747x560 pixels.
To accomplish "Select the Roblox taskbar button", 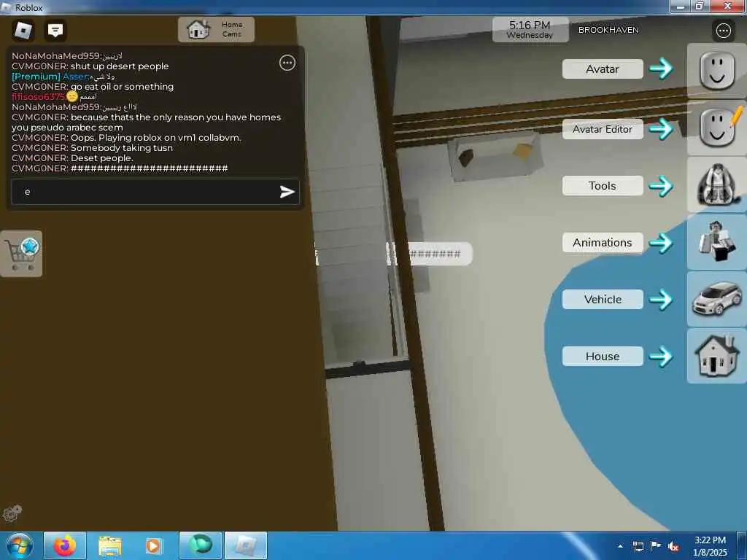I will click(246, 545).
